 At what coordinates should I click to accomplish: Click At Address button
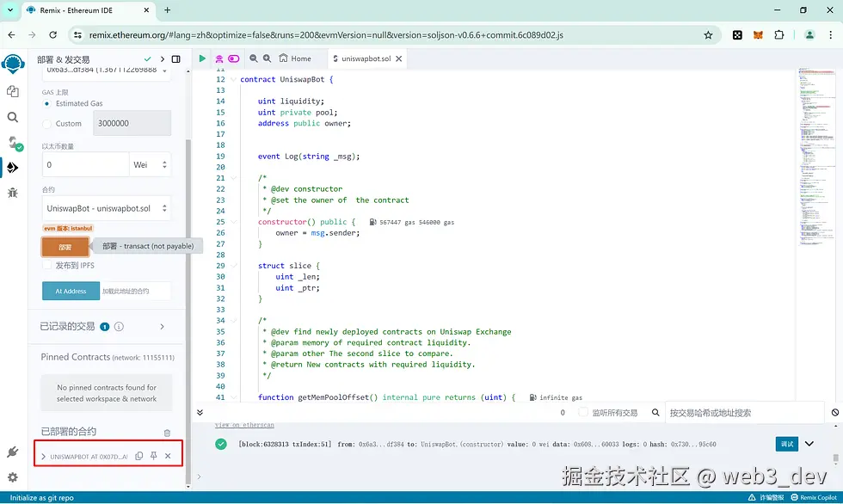coord(71,292)
